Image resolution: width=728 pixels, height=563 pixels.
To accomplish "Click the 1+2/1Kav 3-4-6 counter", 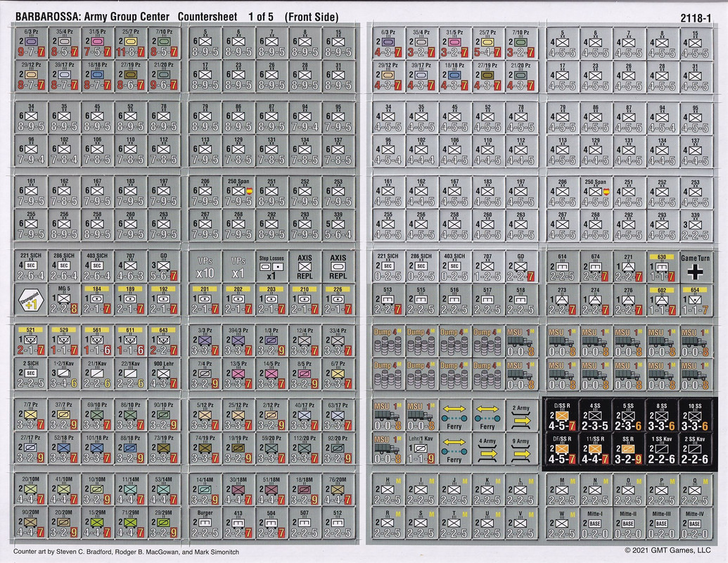I will click(x=64, y=374).
